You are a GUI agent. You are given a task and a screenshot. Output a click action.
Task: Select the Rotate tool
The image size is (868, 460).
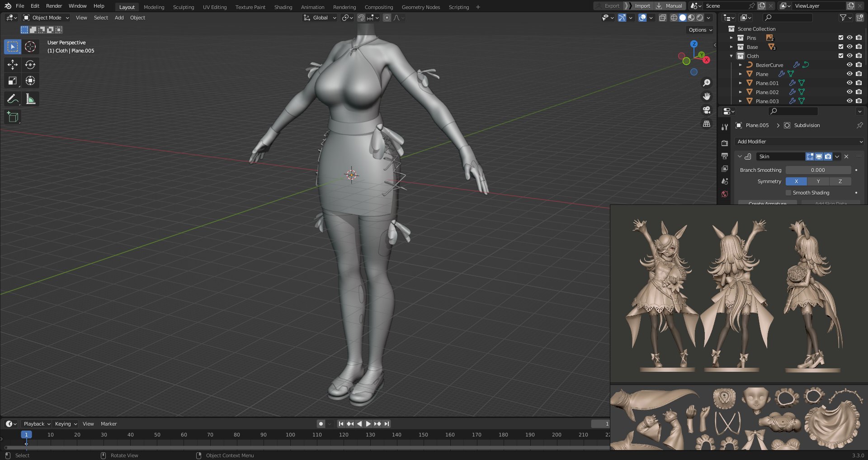click(30, 65)
